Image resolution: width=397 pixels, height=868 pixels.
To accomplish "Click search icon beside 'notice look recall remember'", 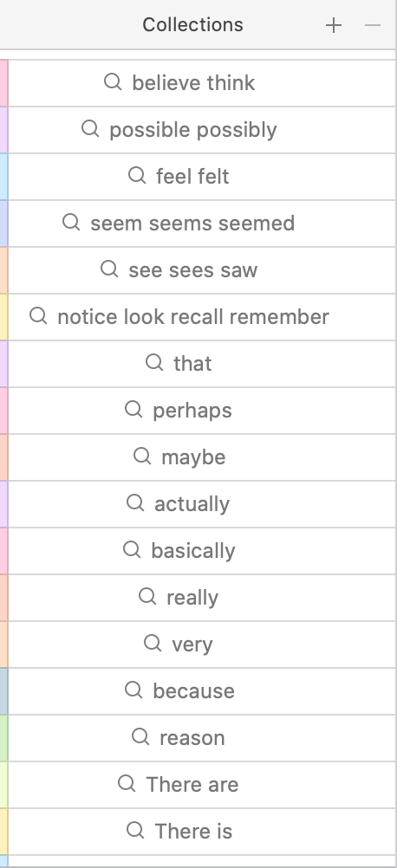I will point(38,316).
